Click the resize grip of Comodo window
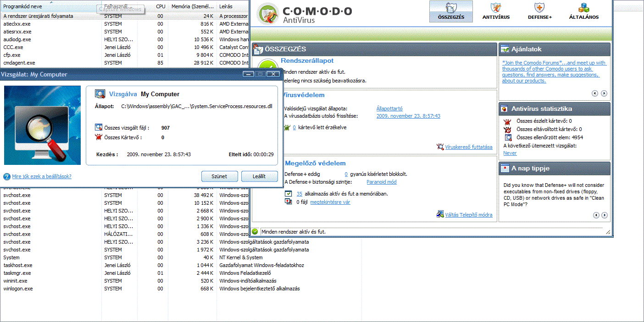This screenshot has width=644, height=322. (608, 232)
